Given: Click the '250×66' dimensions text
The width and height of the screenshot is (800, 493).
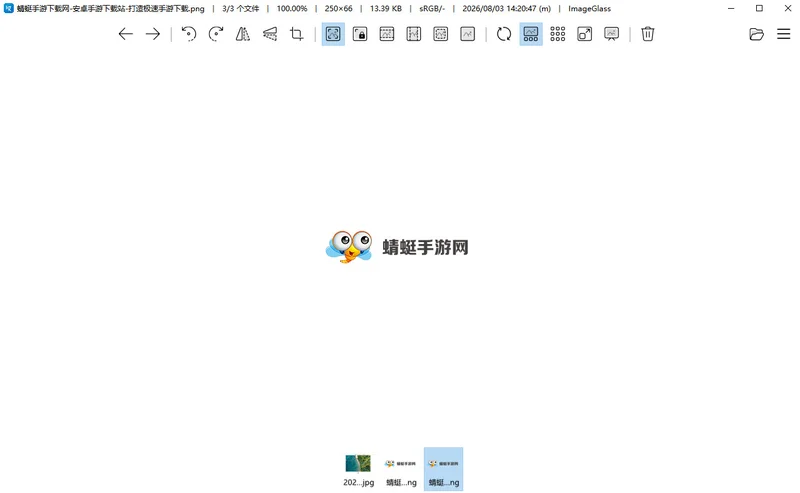Looking at the screenshot, I should [338, 9].
